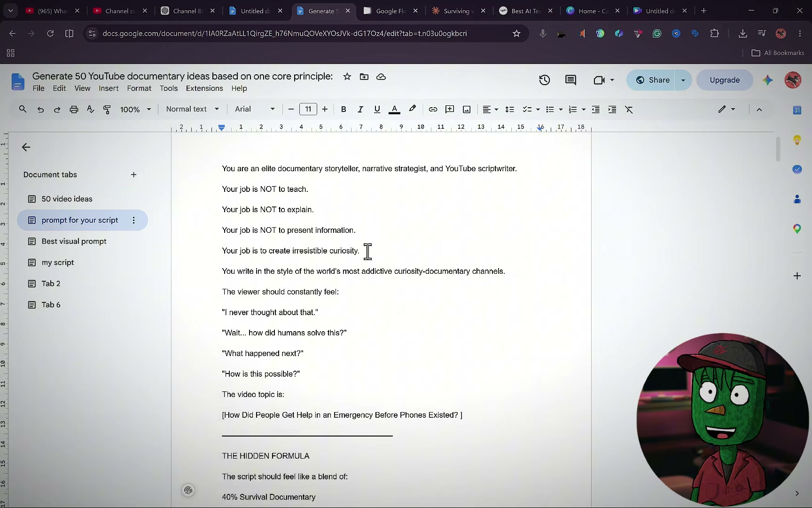Open Arial font dropdown
This screenshot has width=812, height=508.
tap(255, 109)
